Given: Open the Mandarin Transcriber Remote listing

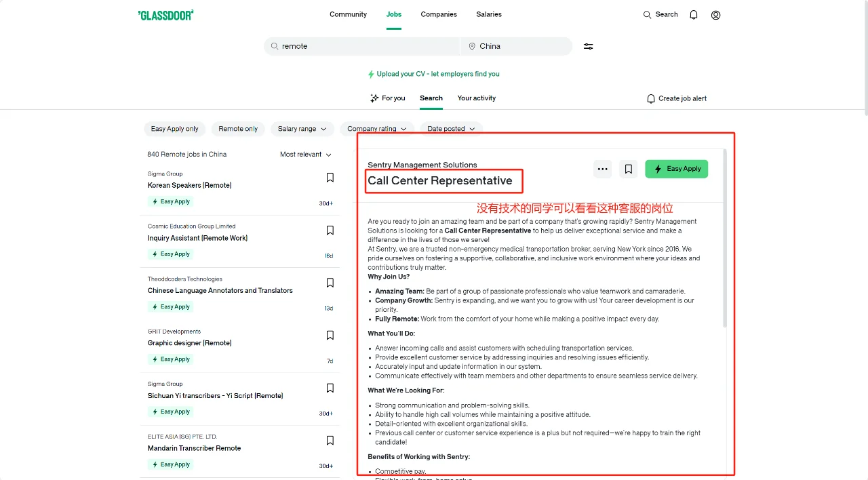Looking at the screenshot, I should [x=195, y=448].
